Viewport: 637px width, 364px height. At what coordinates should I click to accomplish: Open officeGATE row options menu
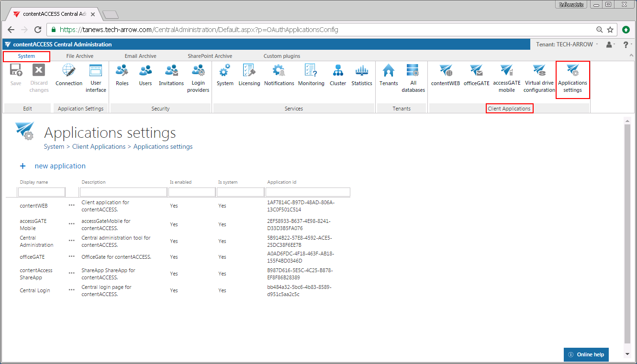[72, 256]
